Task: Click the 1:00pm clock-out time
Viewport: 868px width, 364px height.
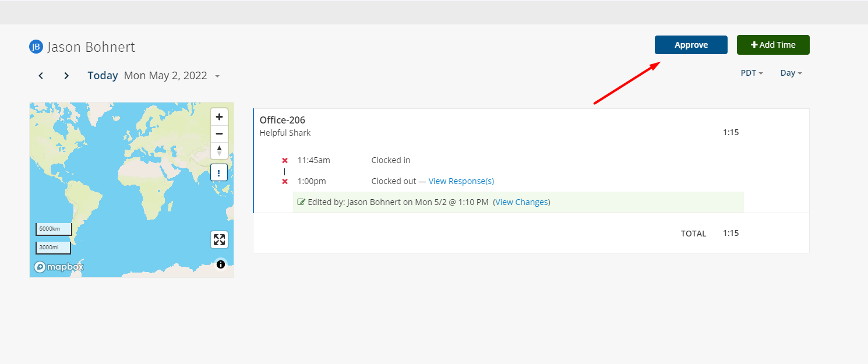Action: pyautogui.click(x=312, y=181)
